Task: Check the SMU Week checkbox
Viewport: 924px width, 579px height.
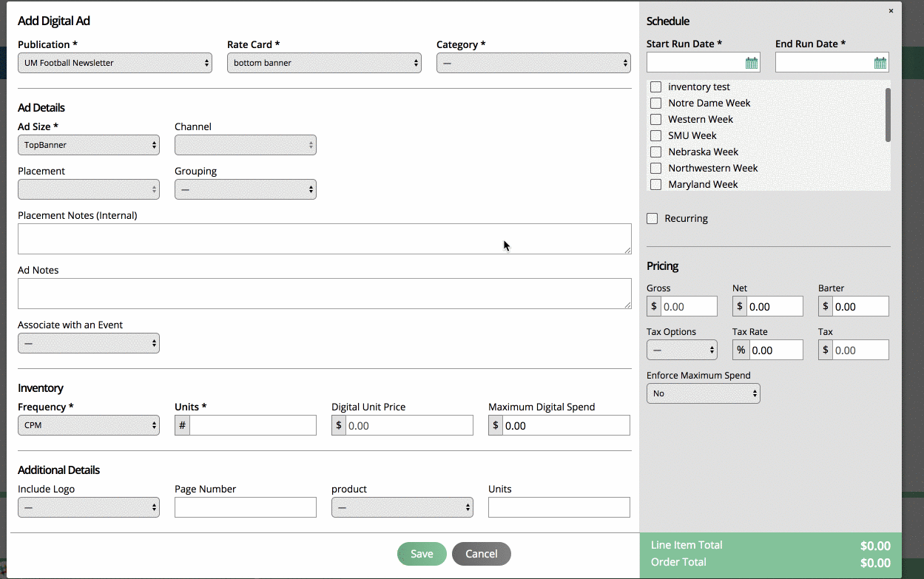Action: tap(655, 135)
